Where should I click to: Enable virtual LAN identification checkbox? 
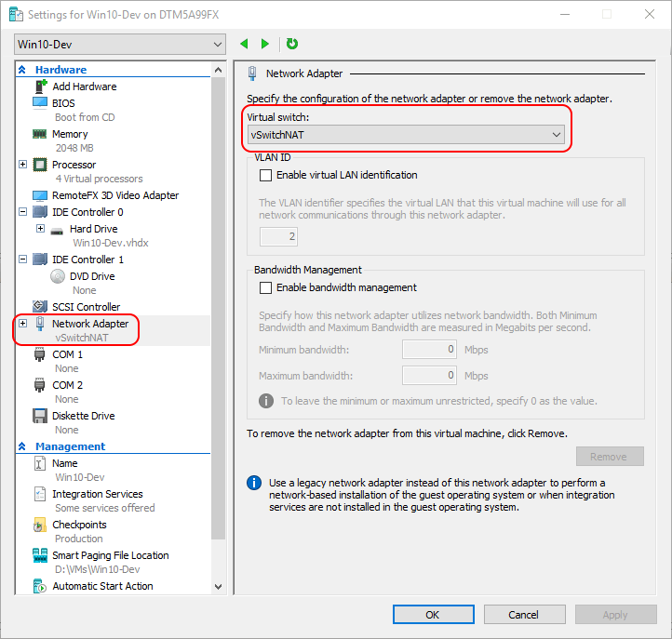pyautogui.click(x=265, y=175)
